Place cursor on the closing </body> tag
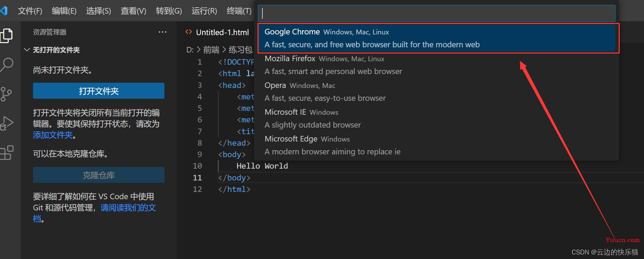This screenshot has width=644, height=259. [234, 178]
